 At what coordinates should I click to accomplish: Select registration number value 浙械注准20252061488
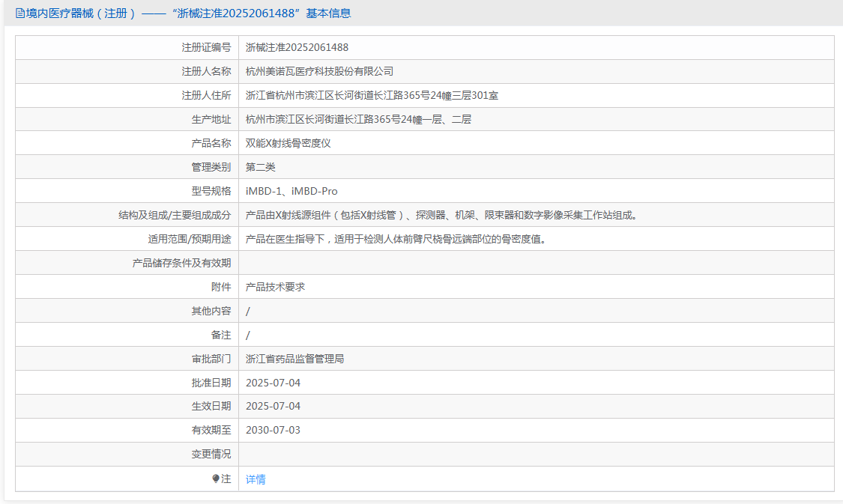click(x=297, y=47)
